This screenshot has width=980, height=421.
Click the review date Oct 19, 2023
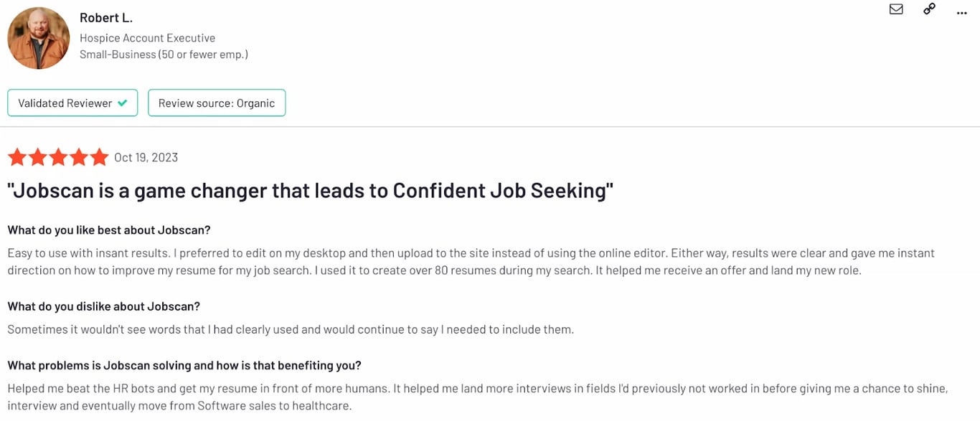click(x=146, y=157)
